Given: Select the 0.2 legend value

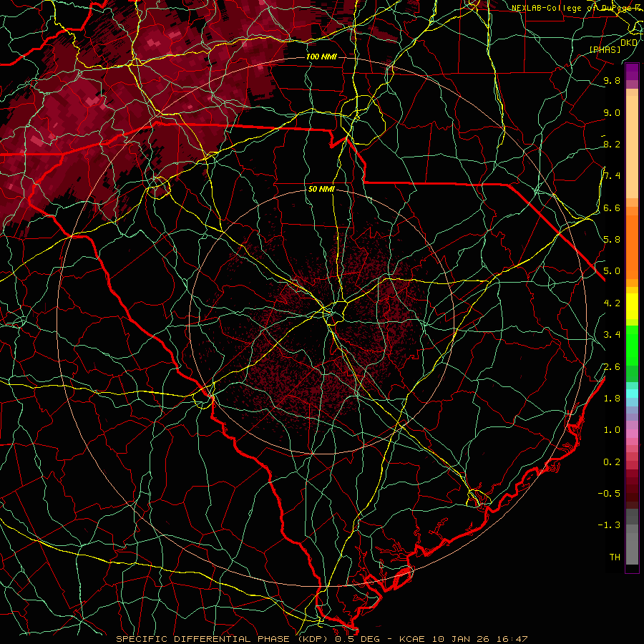Looking at the screenshot, I should (x=612, y=462).
